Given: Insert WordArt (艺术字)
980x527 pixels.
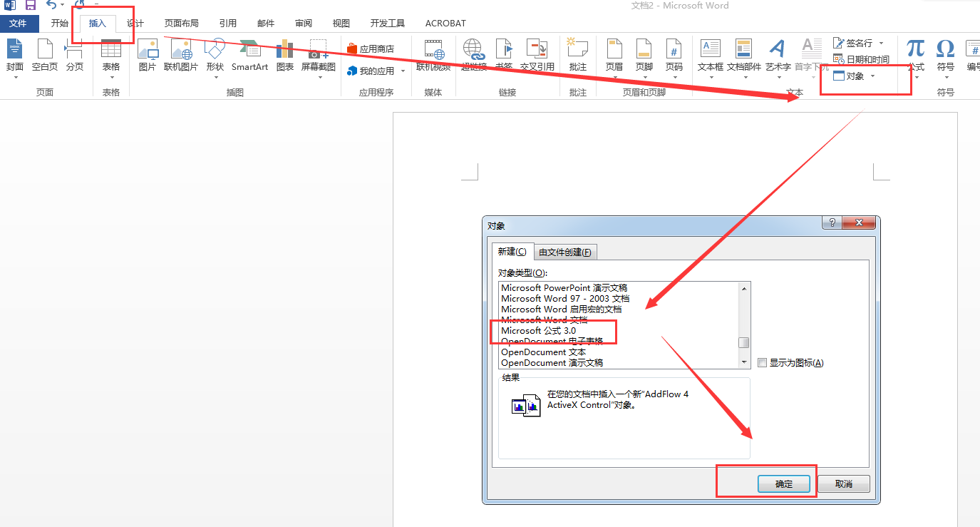Looking at the screenshot, I should [x=778, y=57].
